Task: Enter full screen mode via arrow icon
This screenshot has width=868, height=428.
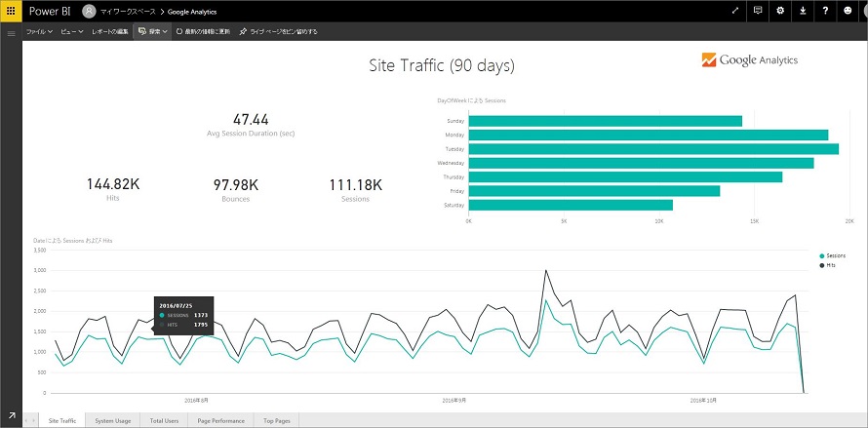Action: [735, 11]
